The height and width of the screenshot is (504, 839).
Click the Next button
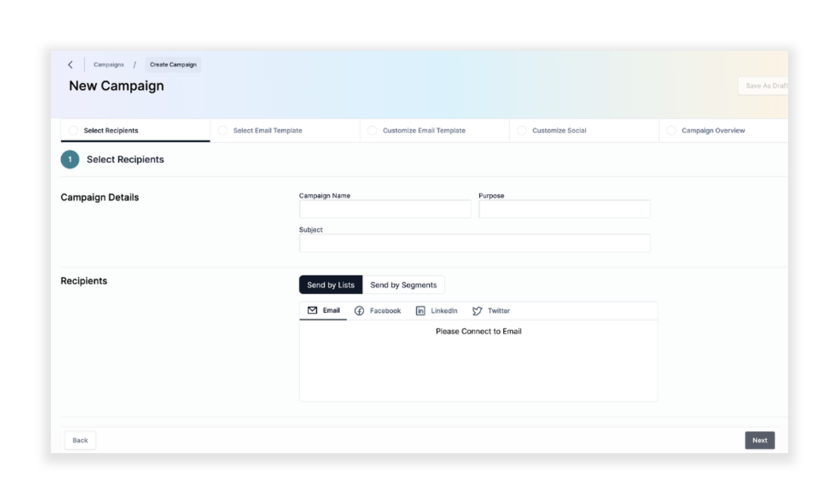tap(759, 440)
